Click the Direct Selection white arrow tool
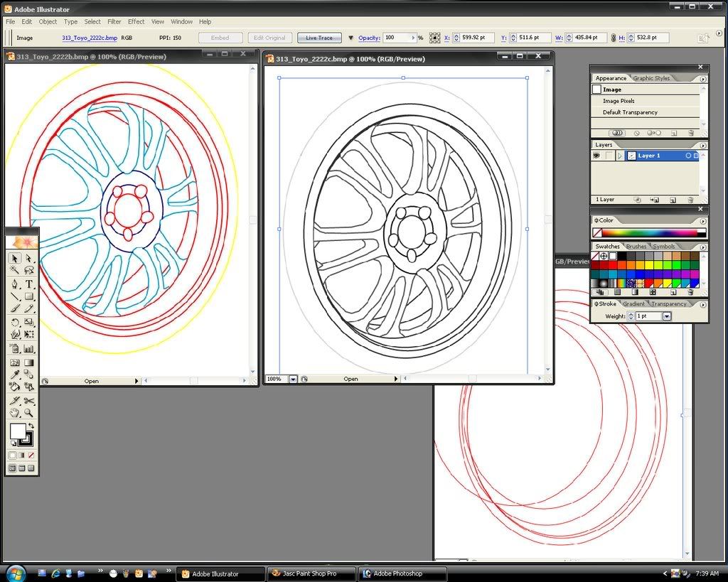728x582 pixels. [x=29, y=258]
